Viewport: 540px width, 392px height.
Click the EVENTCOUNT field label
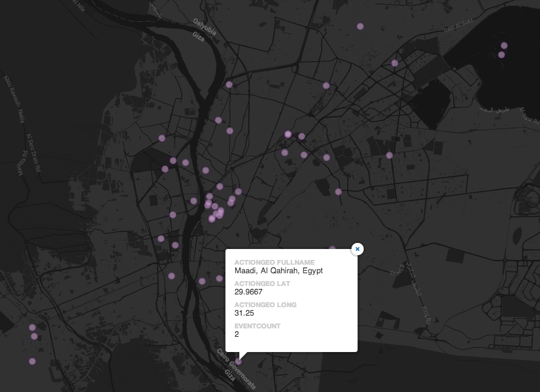257,326
